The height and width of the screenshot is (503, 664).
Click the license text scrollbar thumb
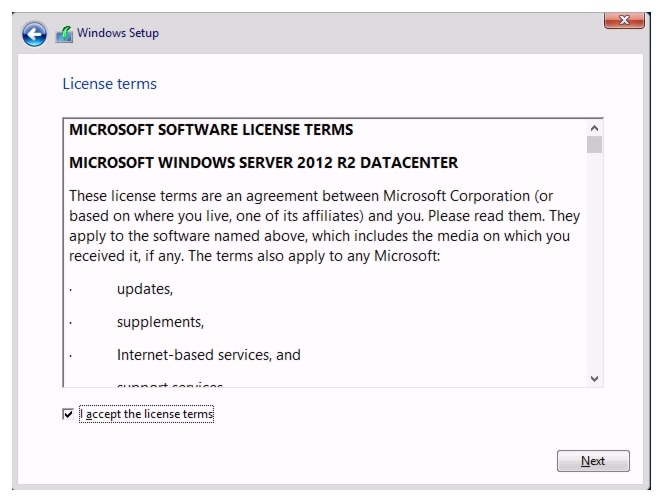[x=595, y=145]
